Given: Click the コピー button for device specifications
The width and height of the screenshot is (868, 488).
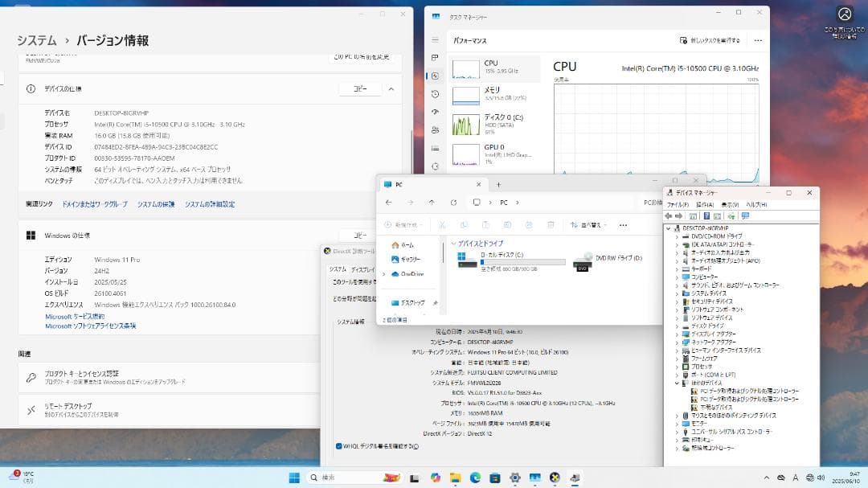Looking at the screenshot, I should (x=359, y=88).
